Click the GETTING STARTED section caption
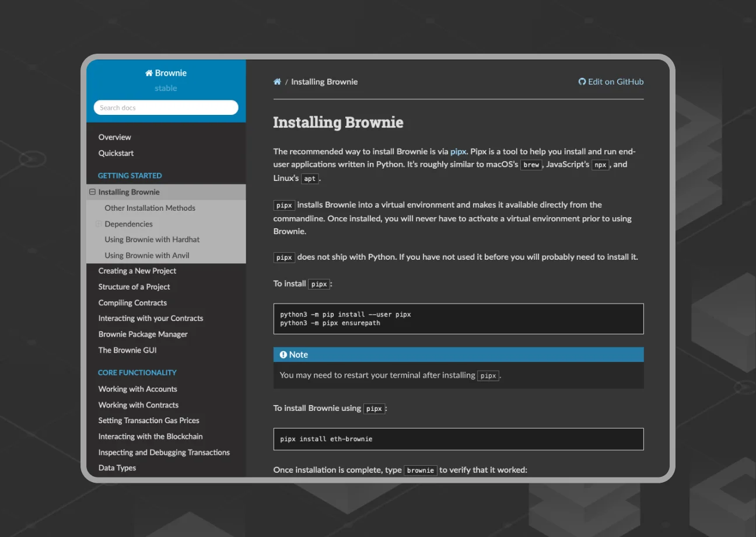 pyautogui.click(x=129, y=175)
